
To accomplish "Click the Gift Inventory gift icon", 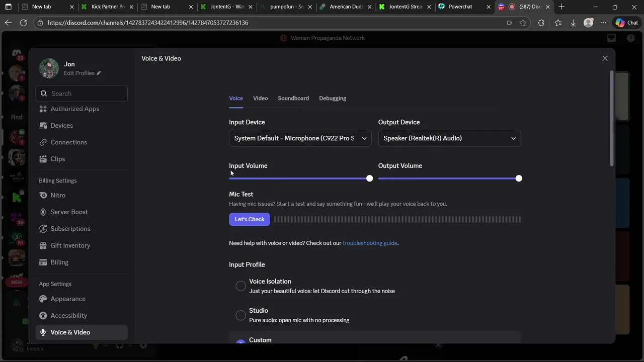I will [43, 245].
